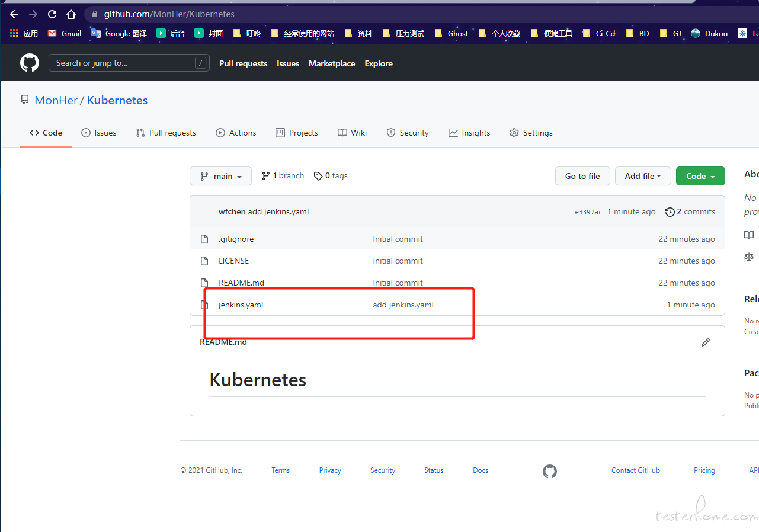Screen dimensions: 759x532
Task: Open the Security repository tab
Action: click(x=408, y=133)
